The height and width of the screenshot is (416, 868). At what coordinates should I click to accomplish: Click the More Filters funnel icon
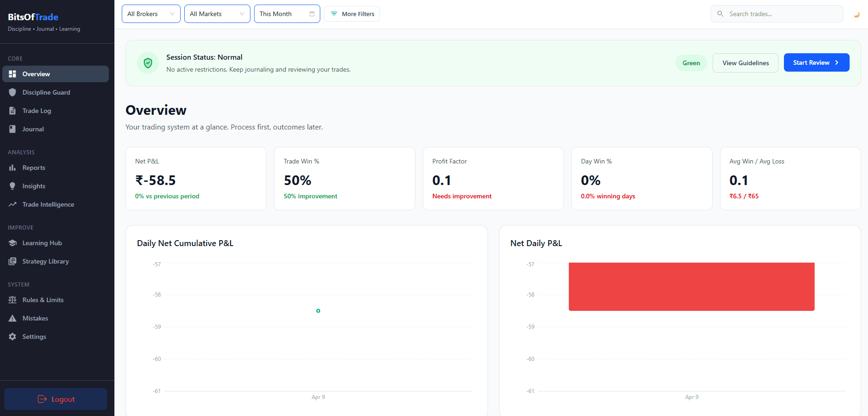point(334,14)
